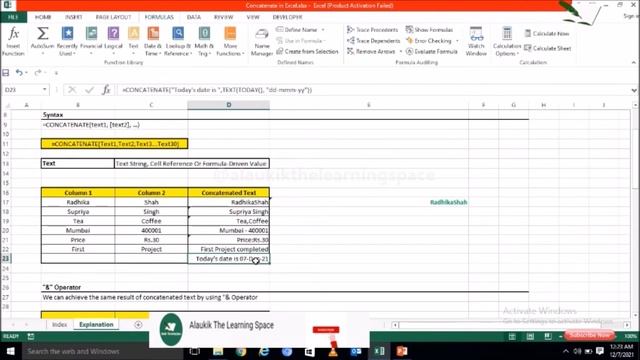Select row 23 header
The height and width of the screenshot is (360, 640).
pyautogui.click(x=6, y=259)
